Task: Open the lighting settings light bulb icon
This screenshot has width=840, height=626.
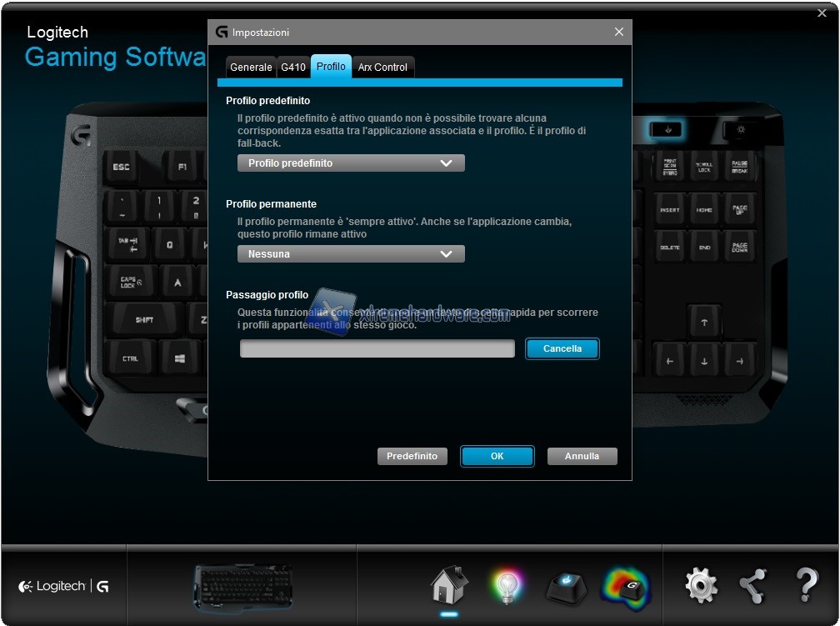Action: (x=506, y=586)
